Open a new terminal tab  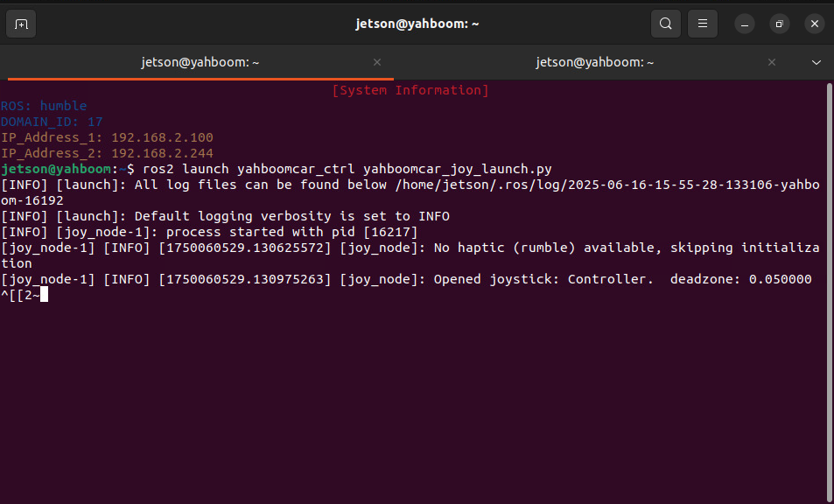pos(21,24)
